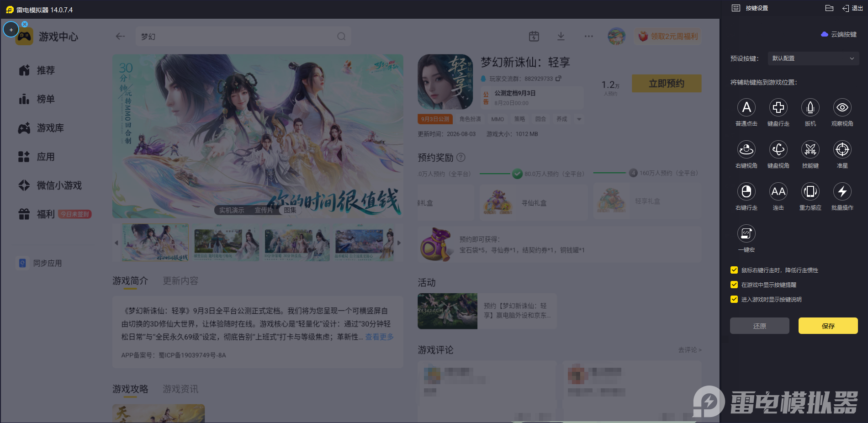The width and height of the screenshot is (868, 423).
Task: Copy the player group number 882929733
Action: [x=558, y=79]
